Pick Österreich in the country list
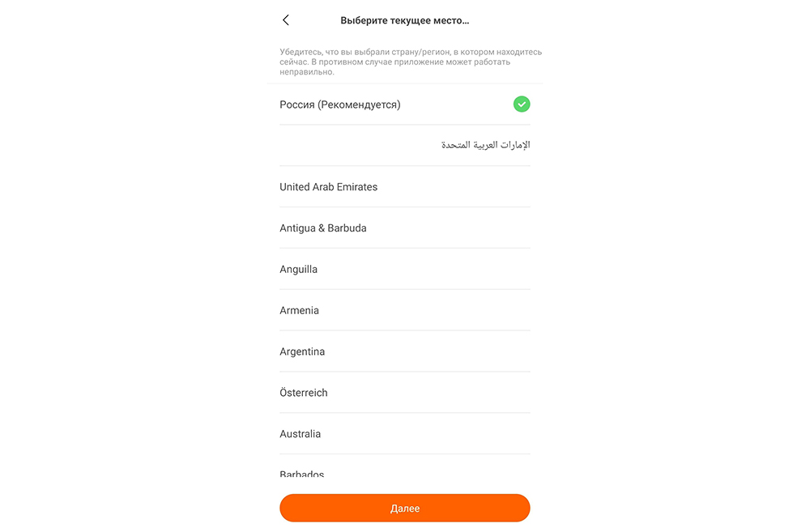The height and width of the screenshot is (532, 810). coord(404,393)
